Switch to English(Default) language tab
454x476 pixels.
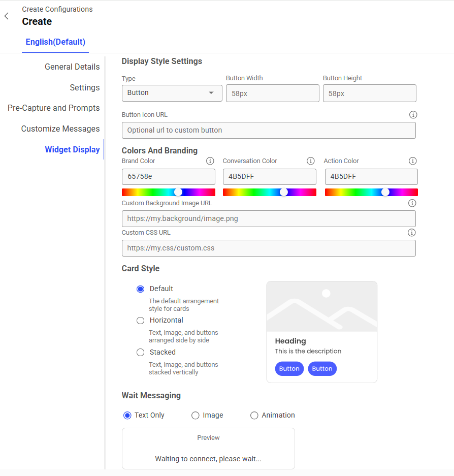coord(55,42)
